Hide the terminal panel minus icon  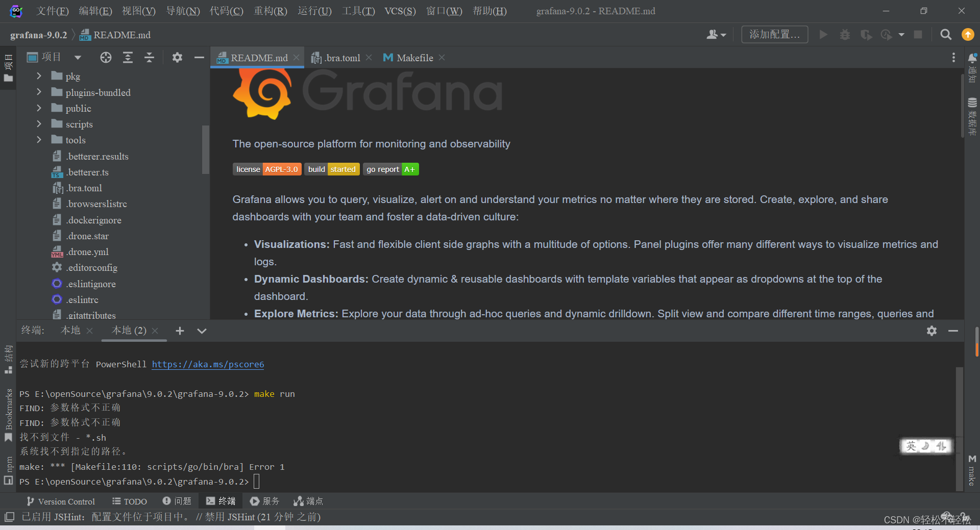coord(953,331)
